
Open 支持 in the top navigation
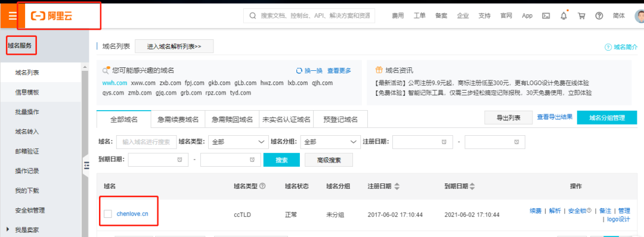[x=485, y=16]
